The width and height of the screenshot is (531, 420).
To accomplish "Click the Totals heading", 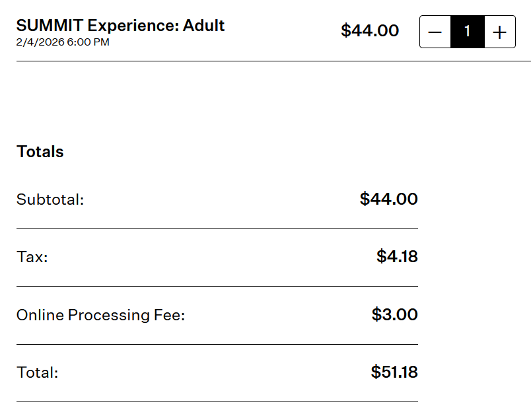I will [x=40, y=152].
